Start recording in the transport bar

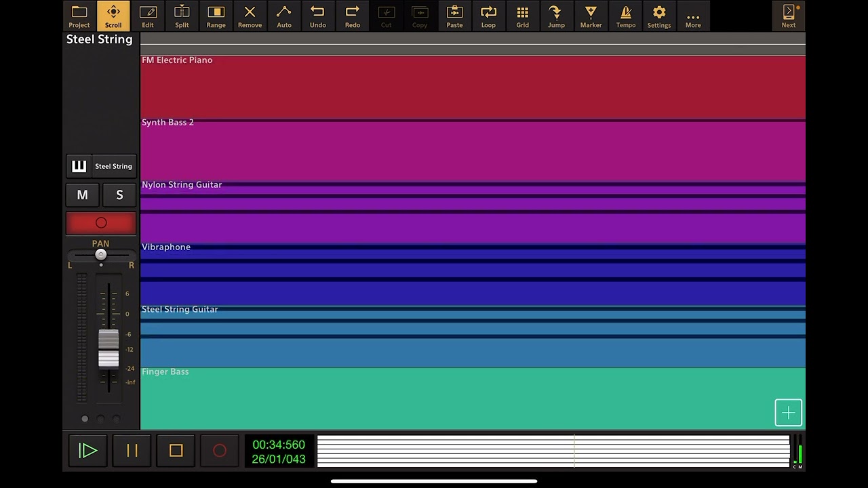[x=220, y=451]
